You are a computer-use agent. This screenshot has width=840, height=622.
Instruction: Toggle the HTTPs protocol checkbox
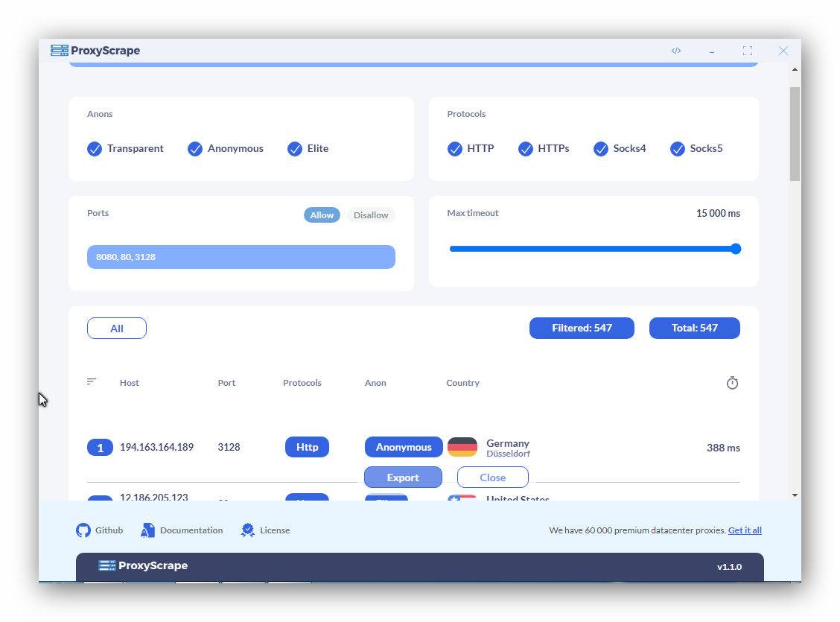[x=526, y=148]
